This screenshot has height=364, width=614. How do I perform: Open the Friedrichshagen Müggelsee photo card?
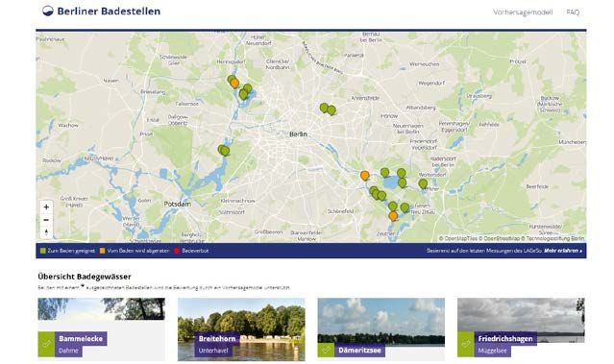click(521, 329)
